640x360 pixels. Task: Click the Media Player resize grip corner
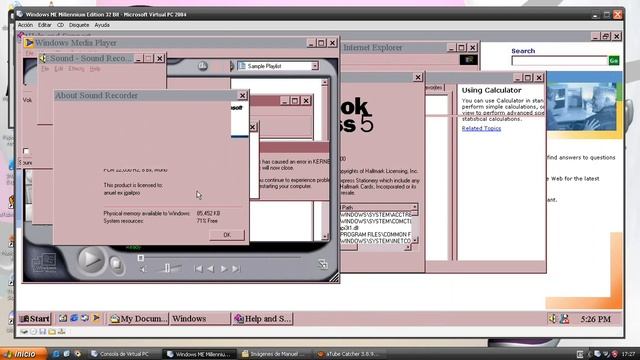[x=334, y=278]
